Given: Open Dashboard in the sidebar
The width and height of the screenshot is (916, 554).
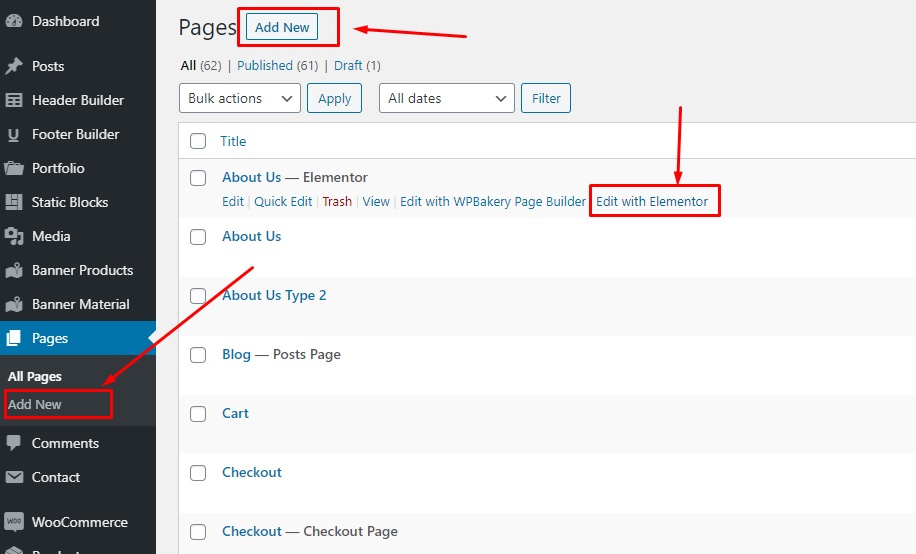Looking at the screenshot, I should click(x=65, y=21).
